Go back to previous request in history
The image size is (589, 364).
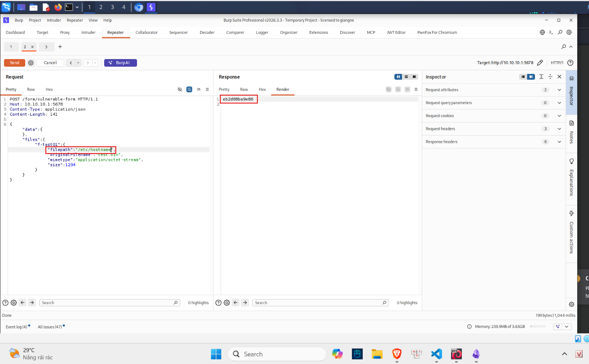point(71,63)
